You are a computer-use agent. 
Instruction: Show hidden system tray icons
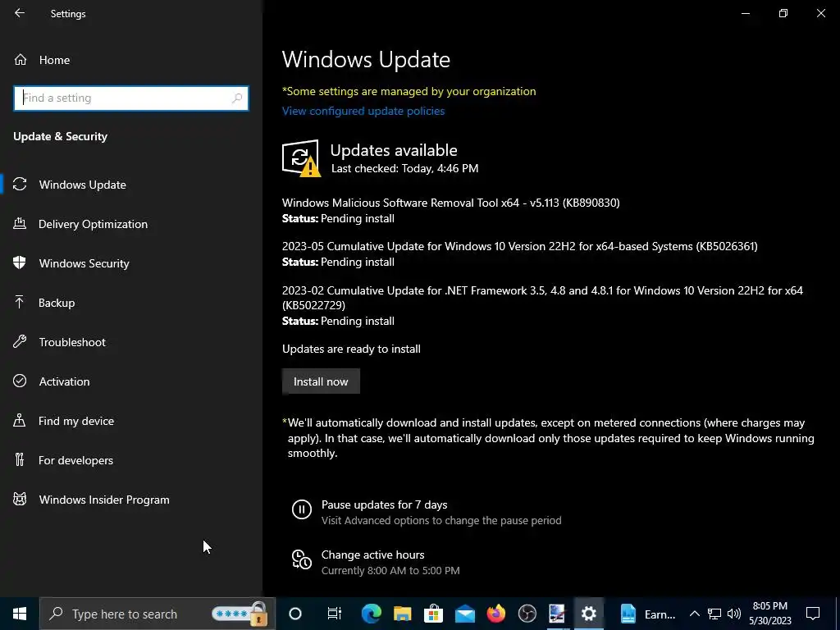click(x=694, y=614)
